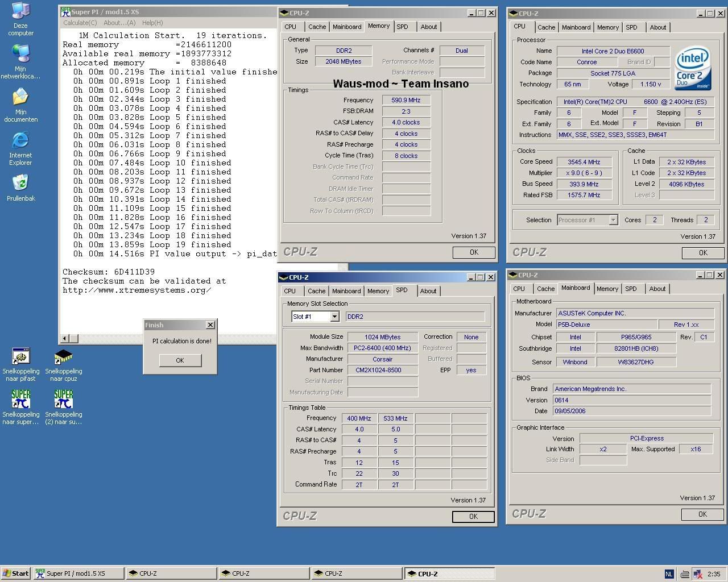Click BIOS Date 09/05/2006 field
This screenshot has width=728, height=582.
point(632,411)
